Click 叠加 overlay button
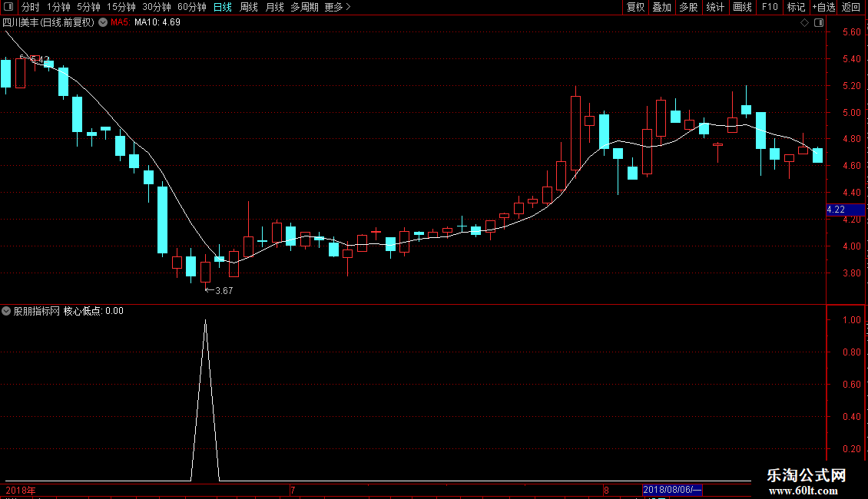Screen dimensions: 868x499 tap(661, 7)
